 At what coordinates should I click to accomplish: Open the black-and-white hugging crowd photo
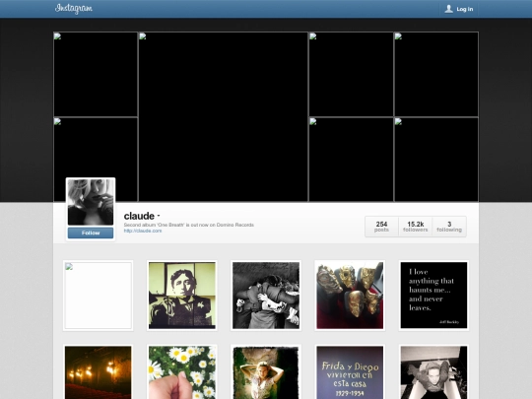tap(266, 296)
